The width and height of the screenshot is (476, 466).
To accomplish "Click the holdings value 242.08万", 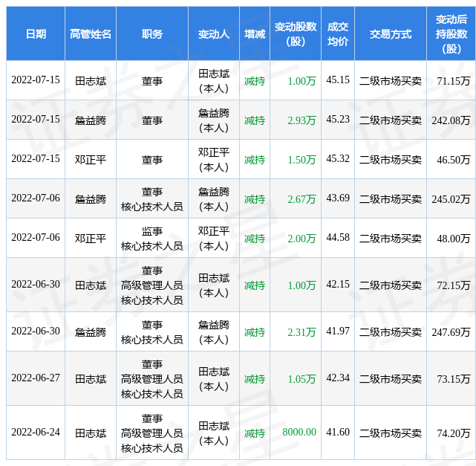I will (x=451, y=120).
